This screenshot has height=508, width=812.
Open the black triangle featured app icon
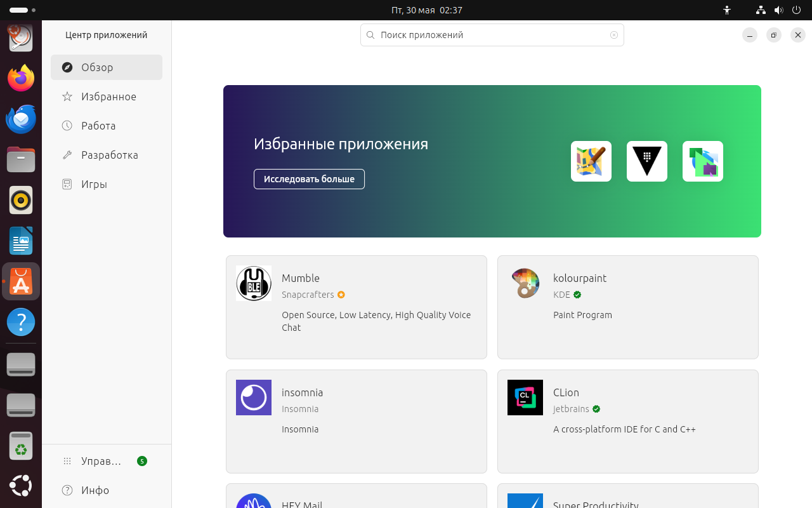click(647, 161)
